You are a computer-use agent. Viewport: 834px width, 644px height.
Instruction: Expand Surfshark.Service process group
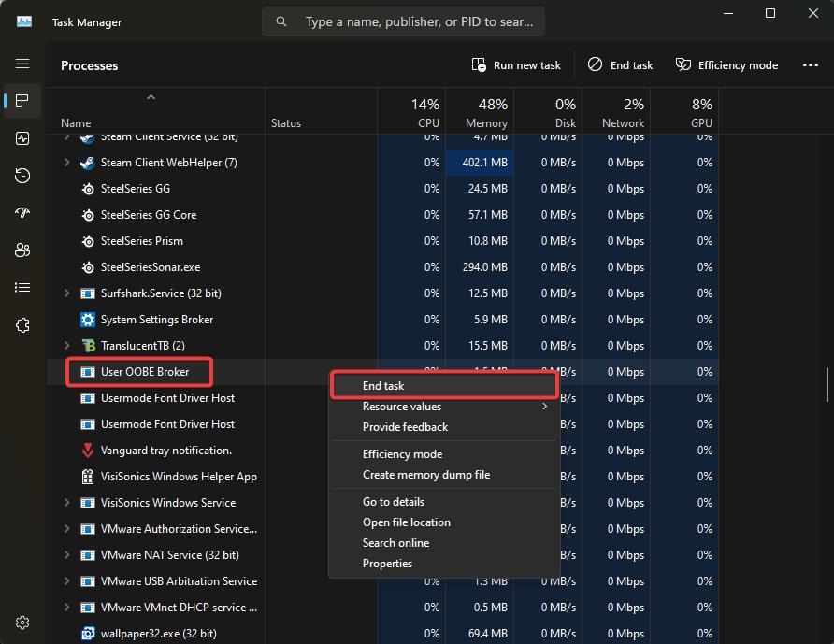coord(66,293)
